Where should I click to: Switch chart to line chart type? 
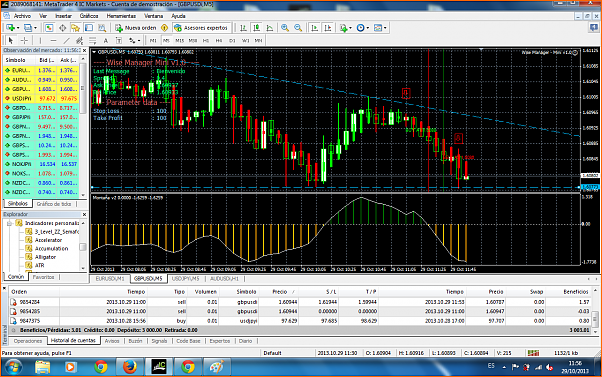[270, 28]
